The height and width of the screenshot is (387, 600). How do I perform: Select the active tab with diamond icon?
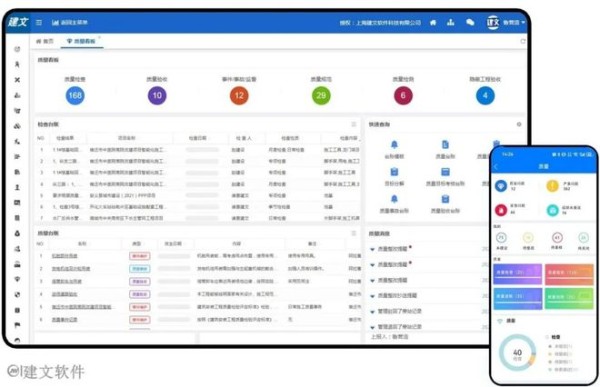pos(81,41)
